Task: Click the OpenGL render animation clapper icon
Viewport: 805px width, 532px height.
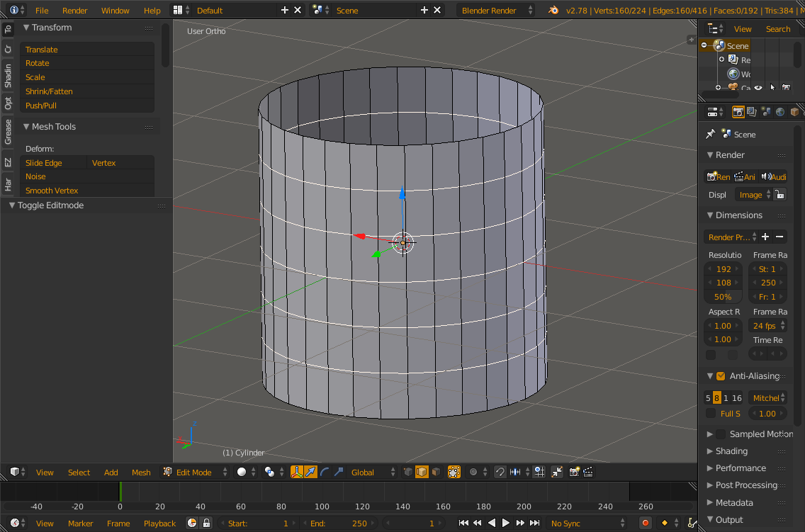Action: (x=588, y=472)
